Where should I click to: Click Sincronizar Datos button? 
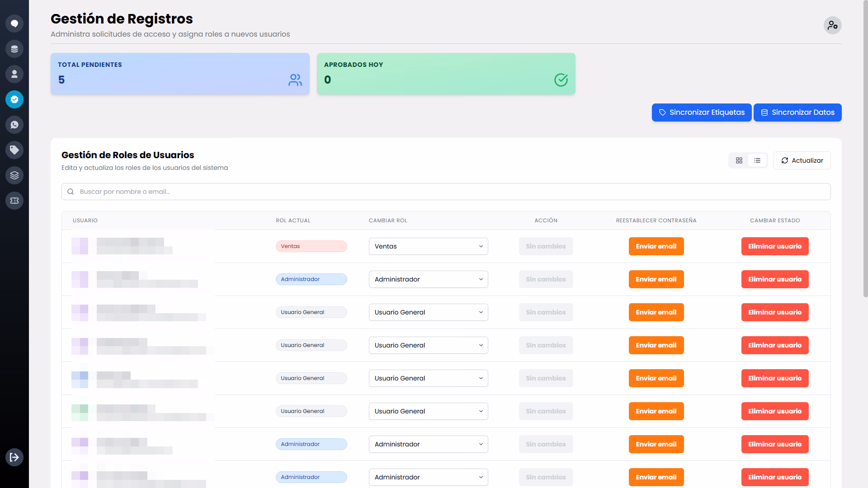pyautogui.click(x=797, y=113)
